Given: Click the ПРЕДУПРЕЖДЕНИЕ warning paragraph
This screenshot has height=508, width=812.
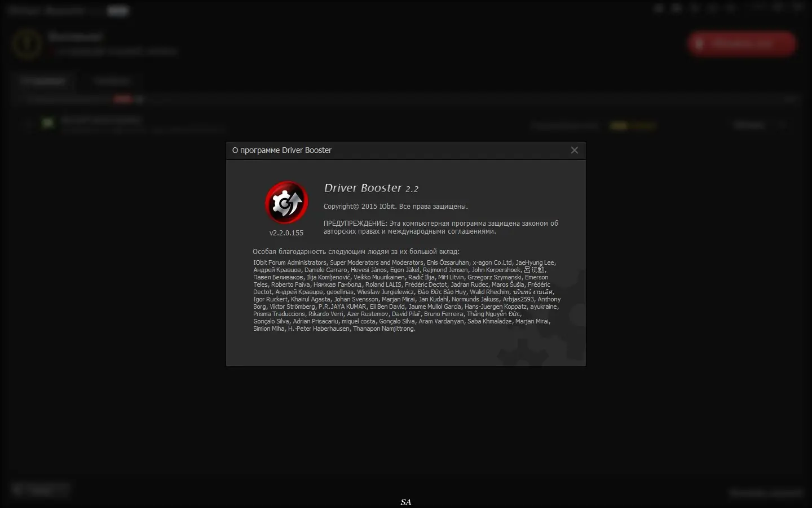Looking at the screenshot, I should (441, 227).
